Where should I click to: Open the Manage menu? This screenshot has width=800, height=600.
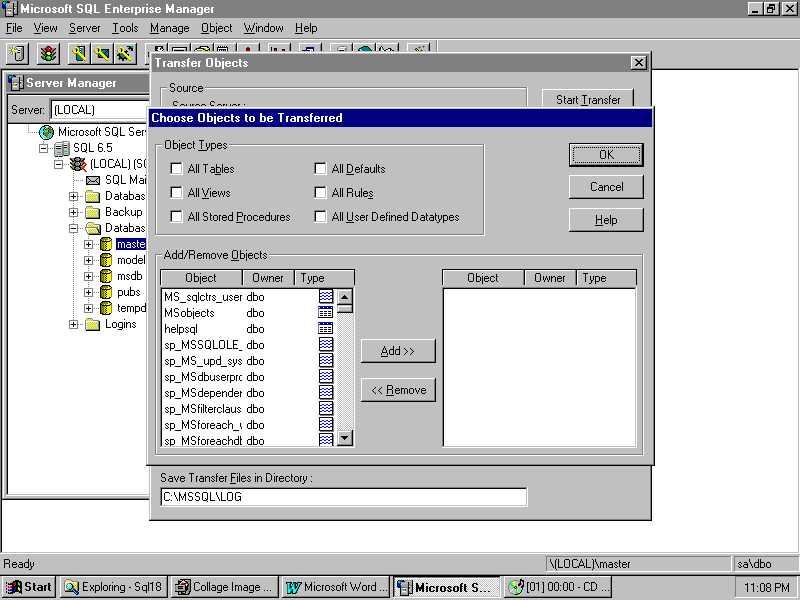(169, 28)
